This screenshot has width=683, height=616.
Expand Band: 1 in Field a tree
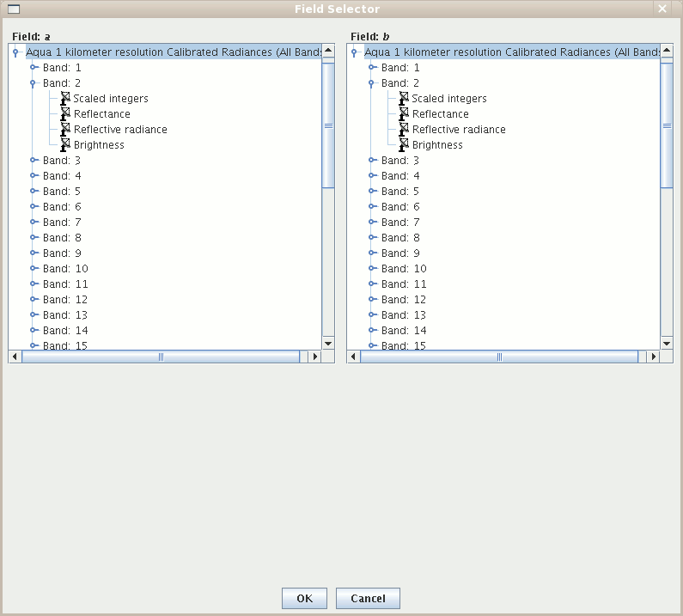point(34,68)
